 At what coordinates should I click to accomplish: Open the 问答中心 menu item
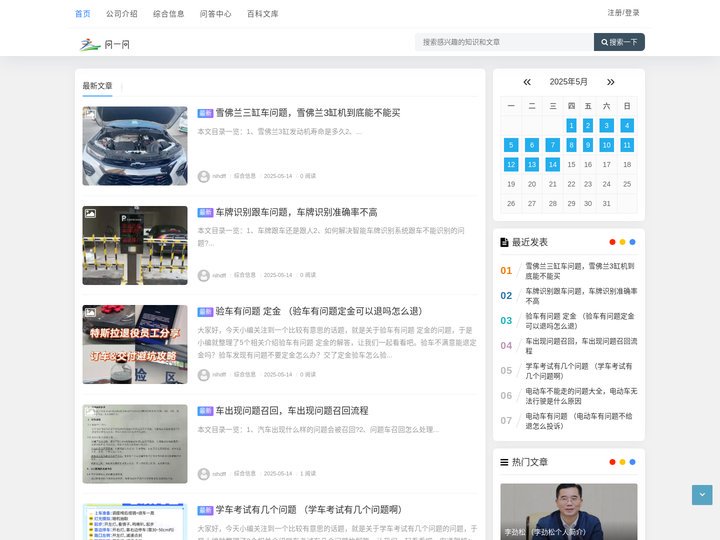click(215, 14)
